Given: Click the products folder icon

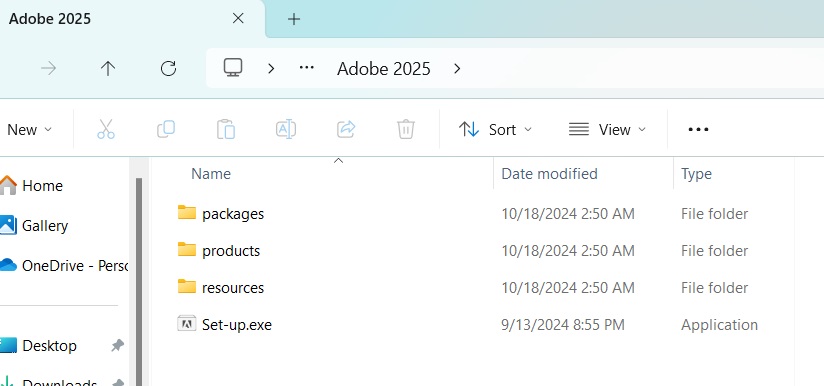Looking at the screenshot, I should (187, 249).
